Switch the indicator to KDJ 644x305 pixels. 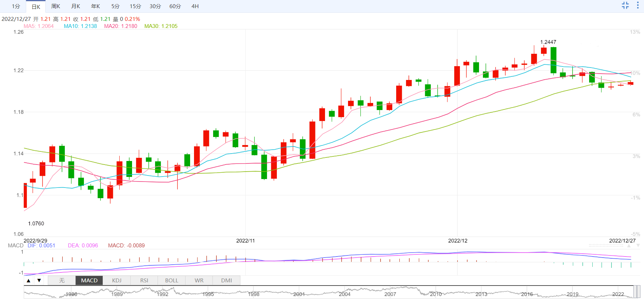click(x=116, y=281)
